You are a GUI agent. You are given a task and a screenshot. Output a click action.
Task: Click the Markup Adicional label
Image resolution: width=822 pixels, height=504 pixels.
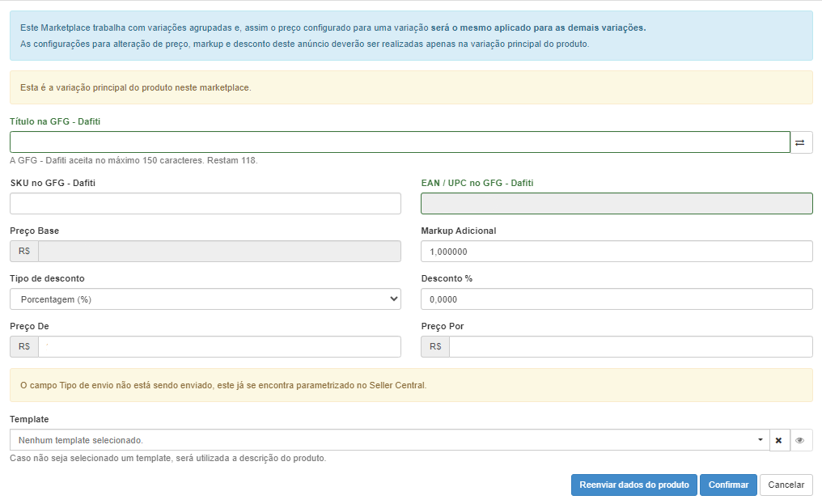tap(459, 231)
